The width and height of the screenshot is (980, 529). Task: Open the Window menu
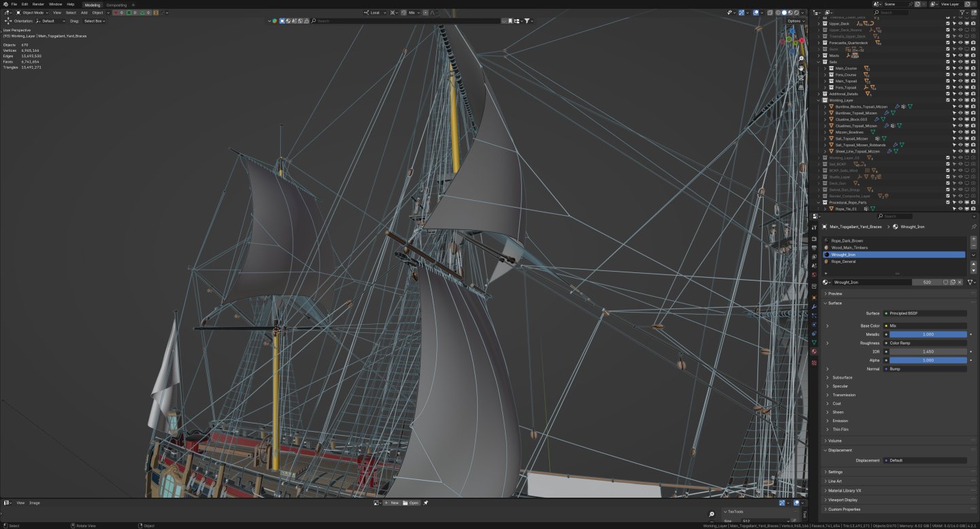55,4
